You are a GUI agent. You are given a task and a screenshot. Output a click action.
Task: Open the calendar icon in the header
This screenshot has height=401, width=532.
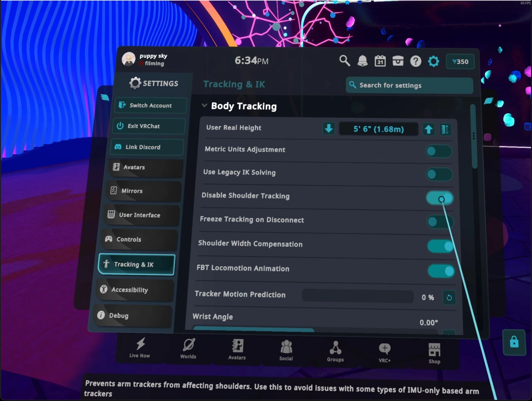tap(380, 61)
